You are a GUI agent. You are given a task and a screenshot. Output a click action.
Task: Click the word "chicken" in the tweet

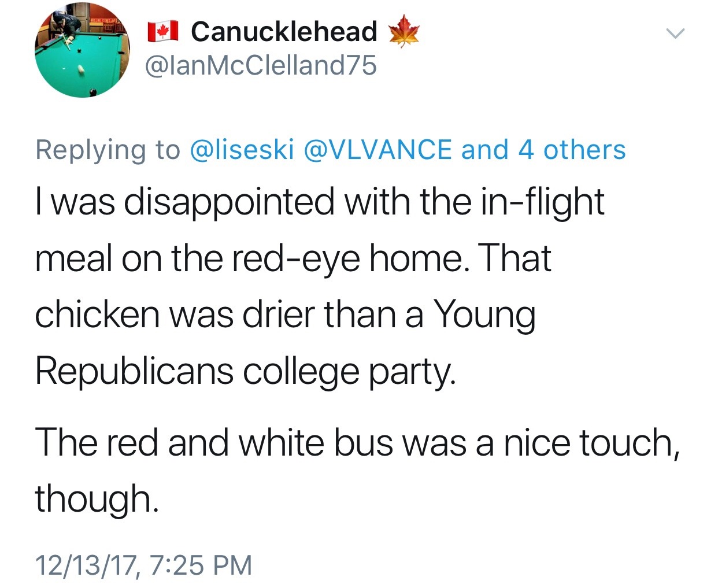tap(97, 315)
